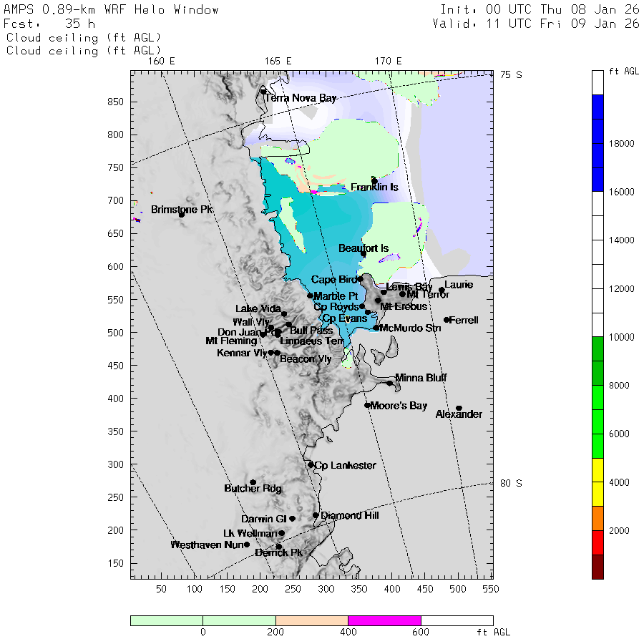Click the 160 E longitude label

[x=162, y=62]
